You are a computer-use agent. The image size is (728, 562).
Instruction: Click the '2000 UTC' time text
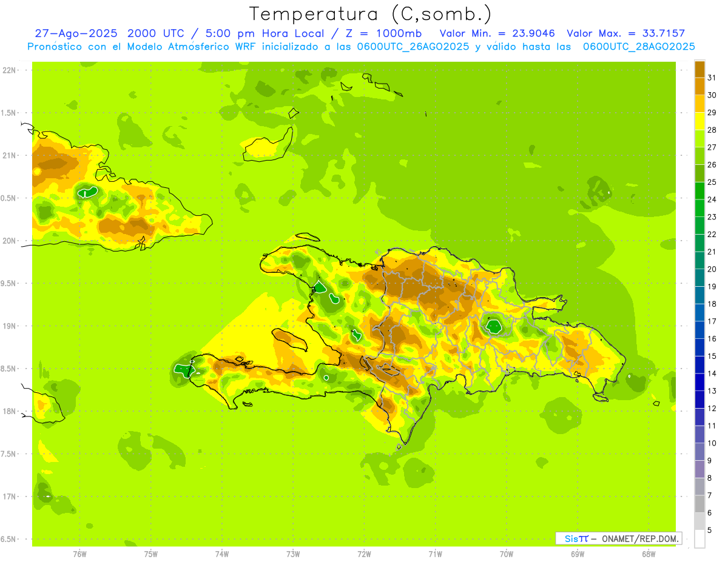(155, 34)
